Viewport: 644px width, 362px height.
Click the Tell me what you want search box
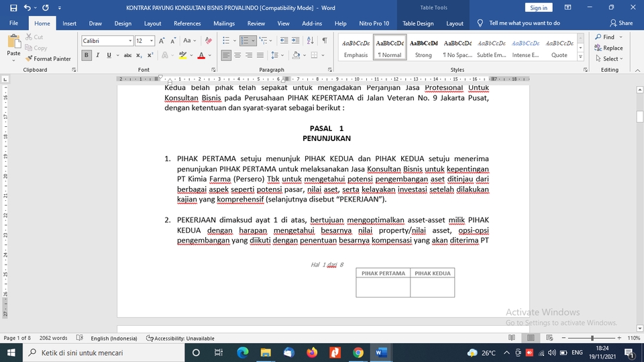click(525, 23)
